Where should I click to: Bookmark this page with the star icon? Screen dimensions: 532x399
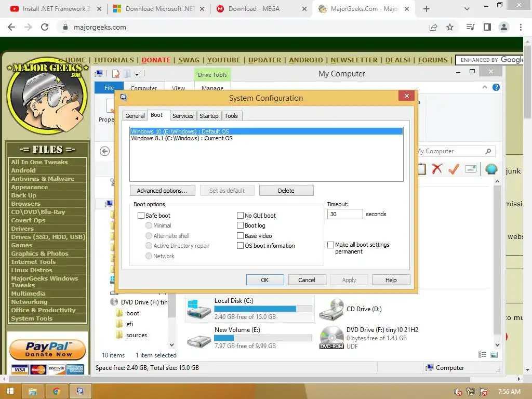click(x=450, y=27)
